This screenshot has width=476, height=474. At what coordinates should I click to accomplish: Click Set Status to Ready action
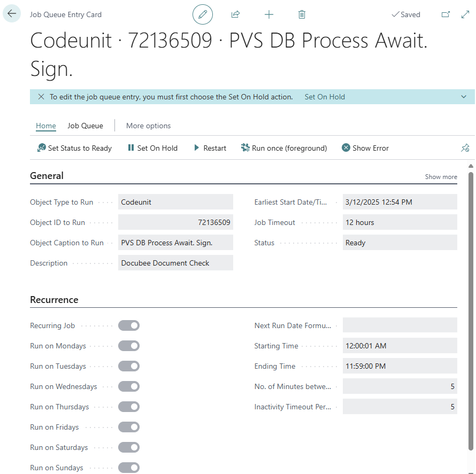pos(74,148)
